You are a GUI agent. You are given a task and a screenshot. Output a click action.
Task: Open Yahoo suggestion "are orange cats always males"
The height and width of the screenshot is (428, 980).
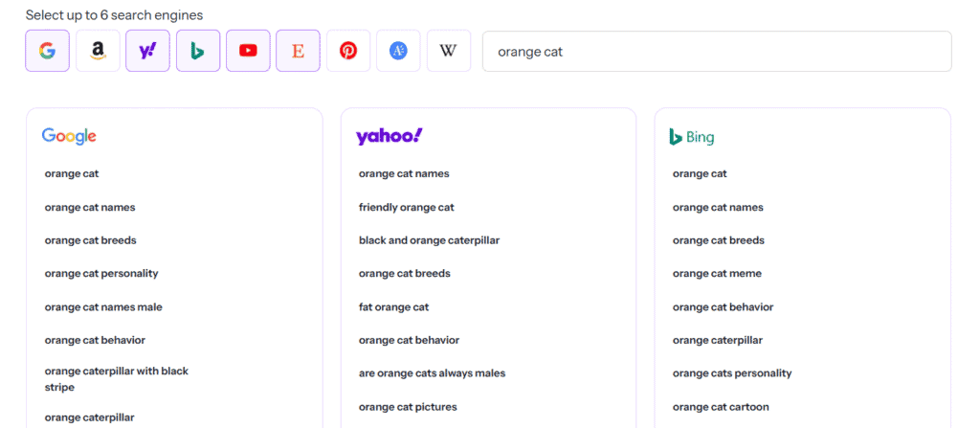432,373
